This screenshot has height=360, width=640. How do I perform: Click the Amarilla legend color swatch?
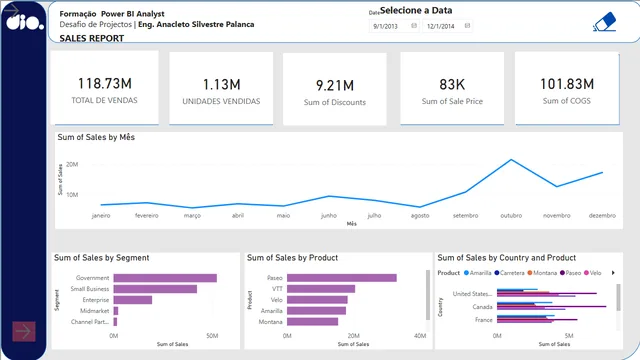click(x=466, y=273)
